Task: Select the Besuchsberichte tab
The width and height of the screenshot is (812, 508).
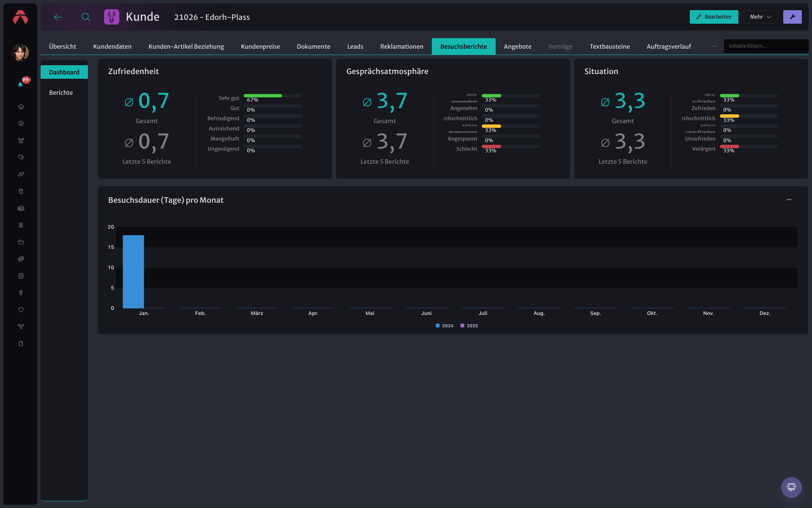Action: tap(464, 47)
